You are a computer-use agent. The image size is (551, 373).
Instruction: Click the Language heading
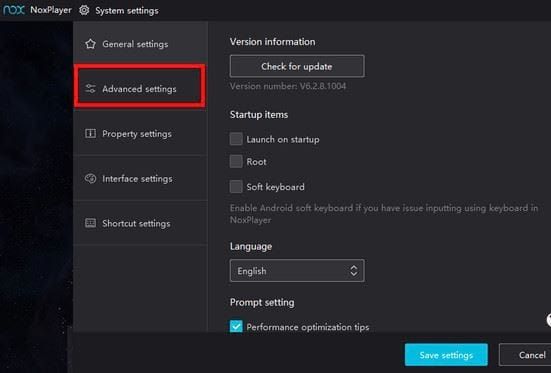point(251,246)
